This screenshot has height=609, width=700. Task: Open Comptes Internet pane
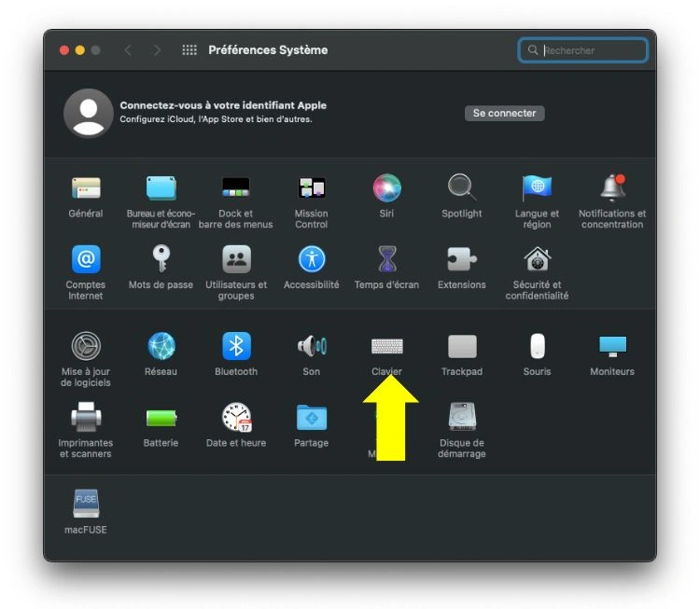click(86, 258)
